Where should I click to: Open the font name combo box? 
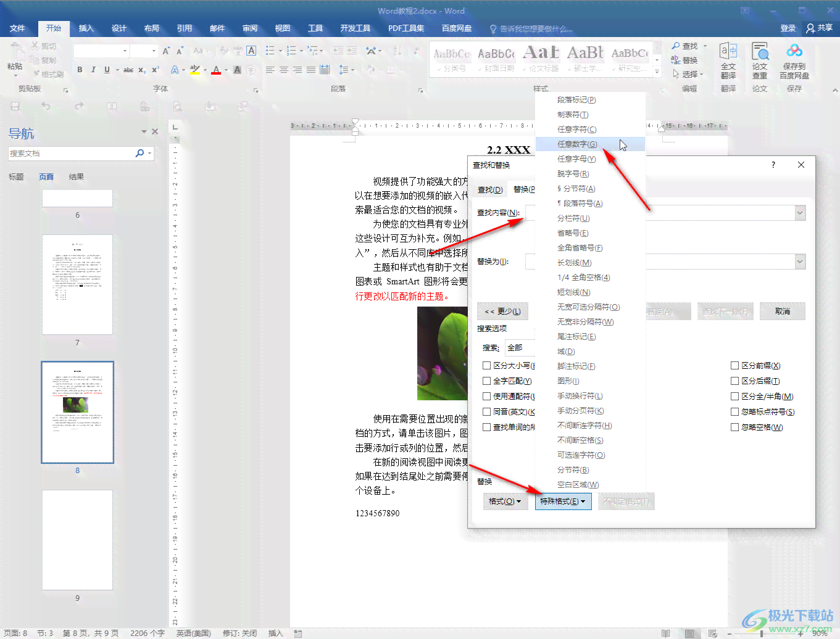tap(102, 51)
